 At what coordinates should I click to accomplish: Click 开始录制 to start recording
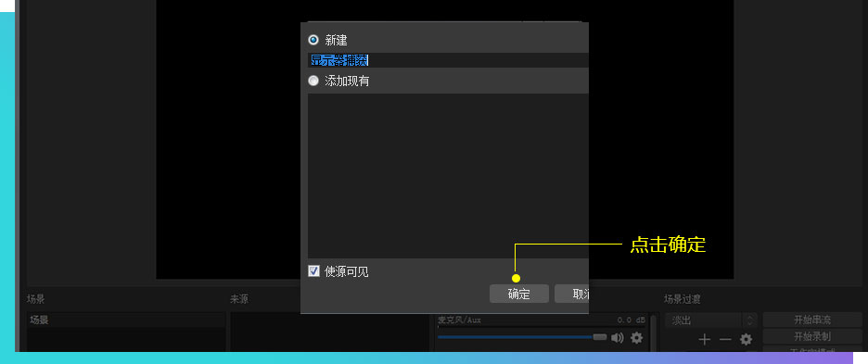coord(812,336)
